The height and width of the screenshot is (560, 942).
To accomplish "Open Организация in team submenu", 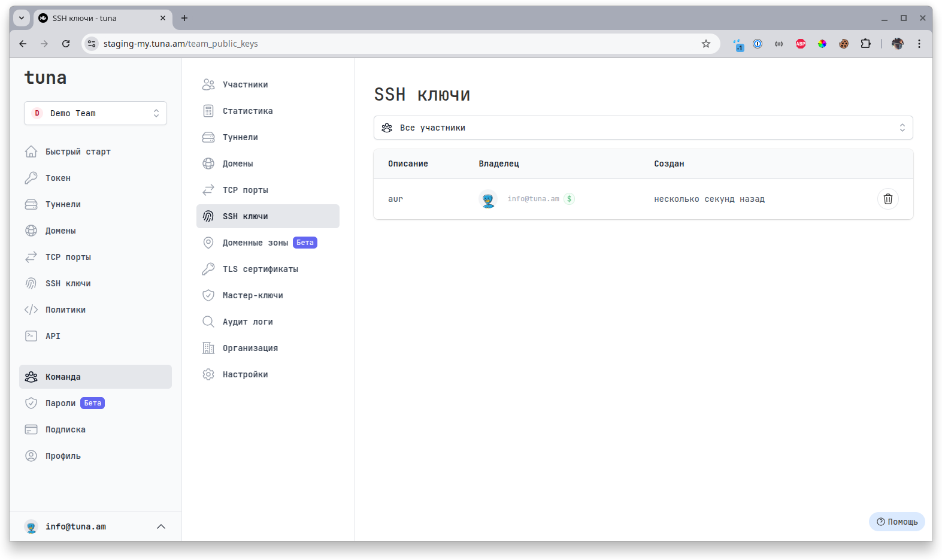I will (268, 348).
